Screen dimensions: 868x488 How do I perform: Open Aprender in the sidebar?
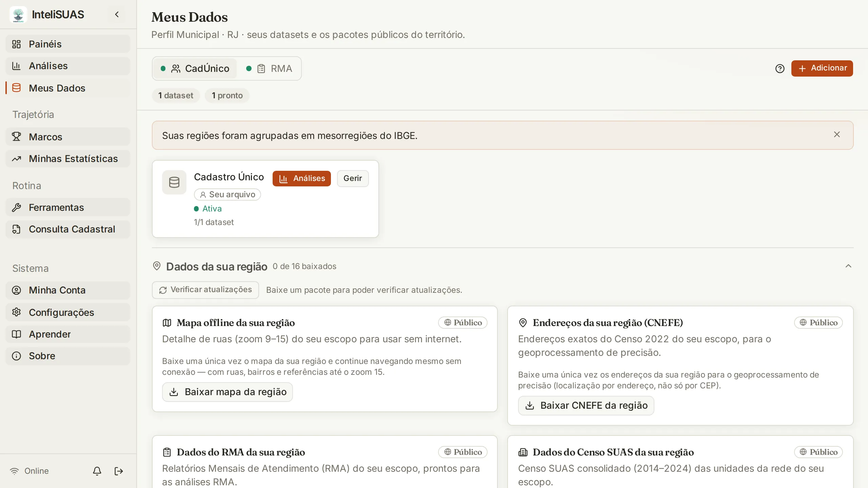[68, 334]
